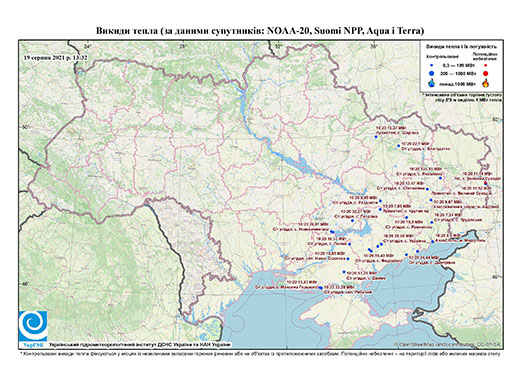Image resolution: width=520 pixels, height=368 pixels.
Task: Click the institute name caption beside the logo
Action: pyautogui.click(x=140, y=345)
